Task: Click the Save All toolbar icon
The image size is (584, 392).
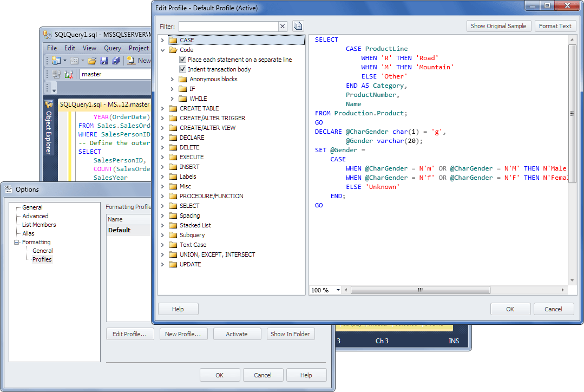Action: click(116, 60)
